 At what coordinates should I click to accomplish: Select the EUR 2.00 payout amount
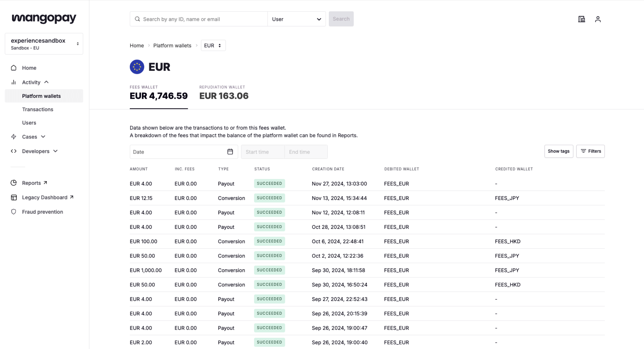pyautogui.click(x=141, y=342)
